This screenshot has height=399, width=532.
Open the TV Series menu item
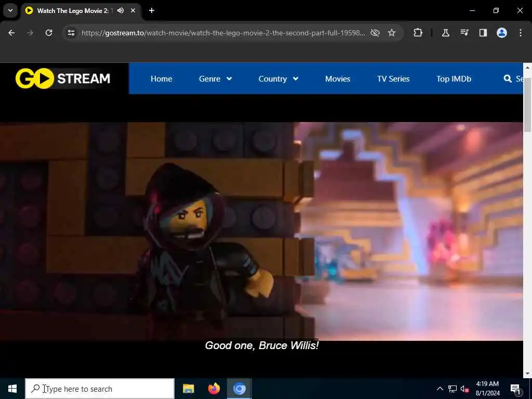pos(393,79)
